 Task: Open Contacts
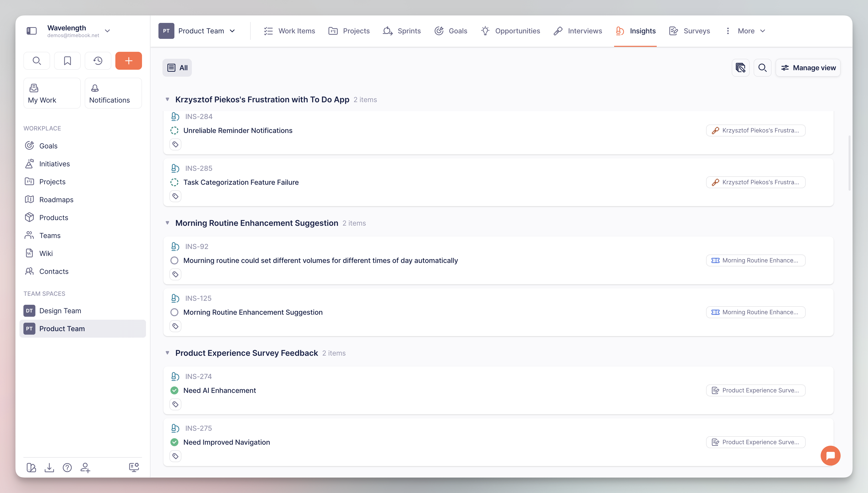pos(82,271)
